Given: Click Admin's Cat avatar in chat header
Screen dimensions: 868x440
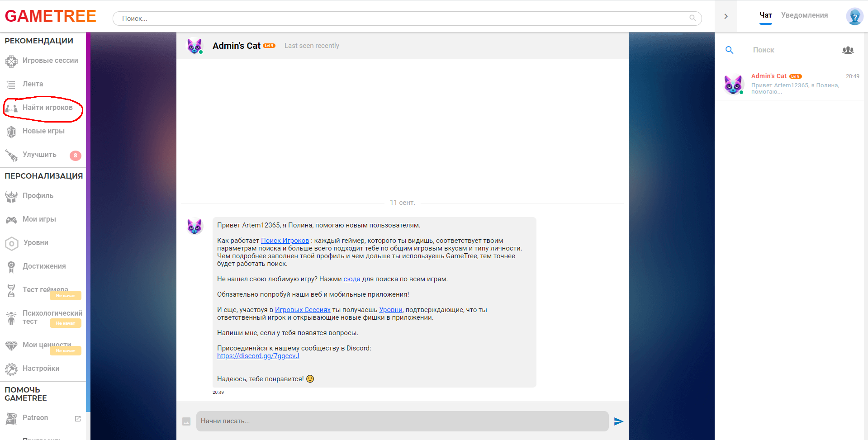Looking at the screenshot, I should tap(195, 46).
